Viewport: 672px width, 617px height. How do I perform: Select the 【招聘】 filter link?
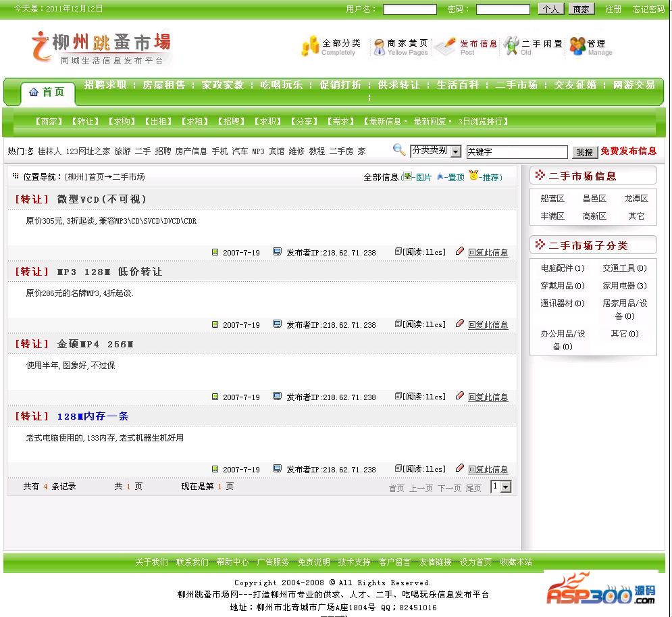point(232,122)
